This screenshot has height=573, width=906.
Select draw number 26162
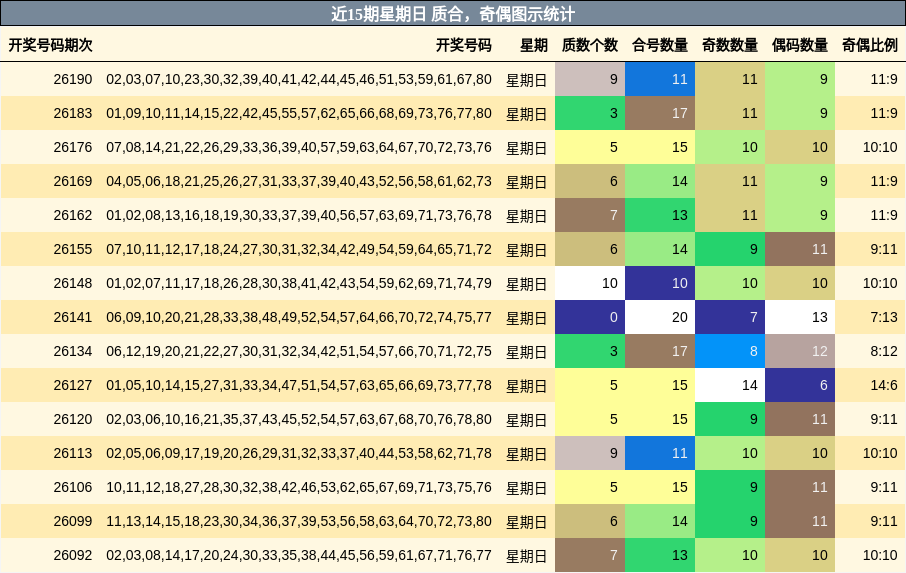pyautogui.click(x=73, y=215)
